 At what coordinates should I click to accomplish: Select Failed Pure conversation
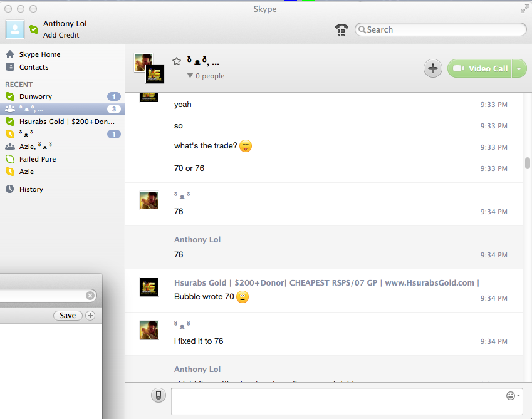(63, 159)
